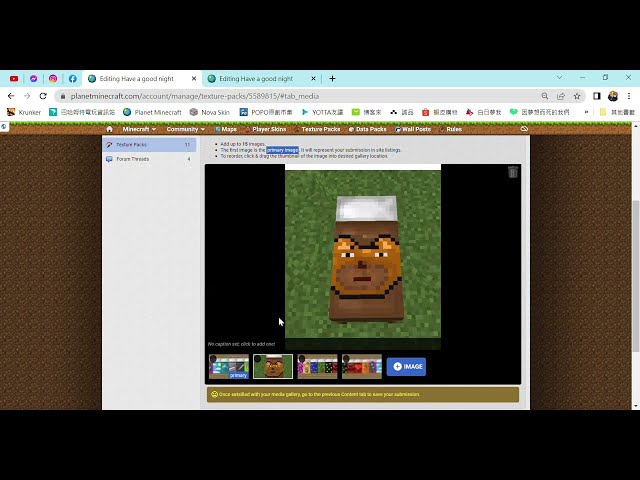Screen dimensions: 640x480
Task: Open the yellow bookmarks folder
Action: pyautogui.click(x=617, y=112)
